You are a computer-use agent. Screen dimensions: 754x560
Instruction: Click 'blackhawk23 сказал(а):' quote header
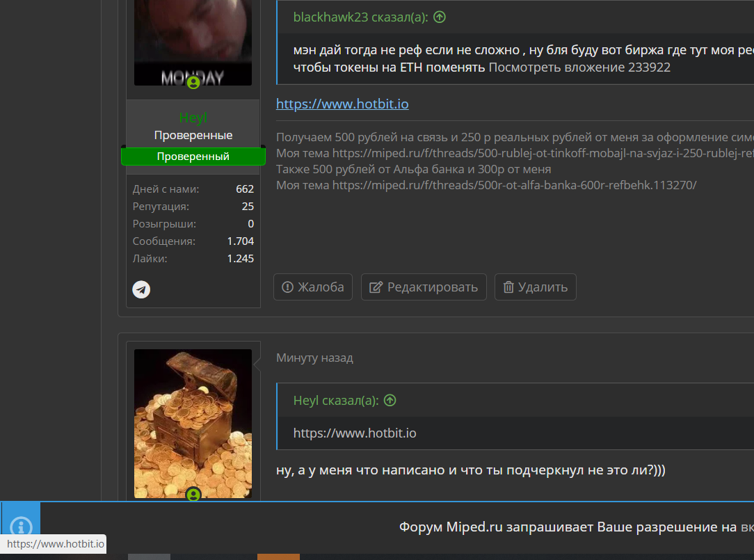(360, 17)
